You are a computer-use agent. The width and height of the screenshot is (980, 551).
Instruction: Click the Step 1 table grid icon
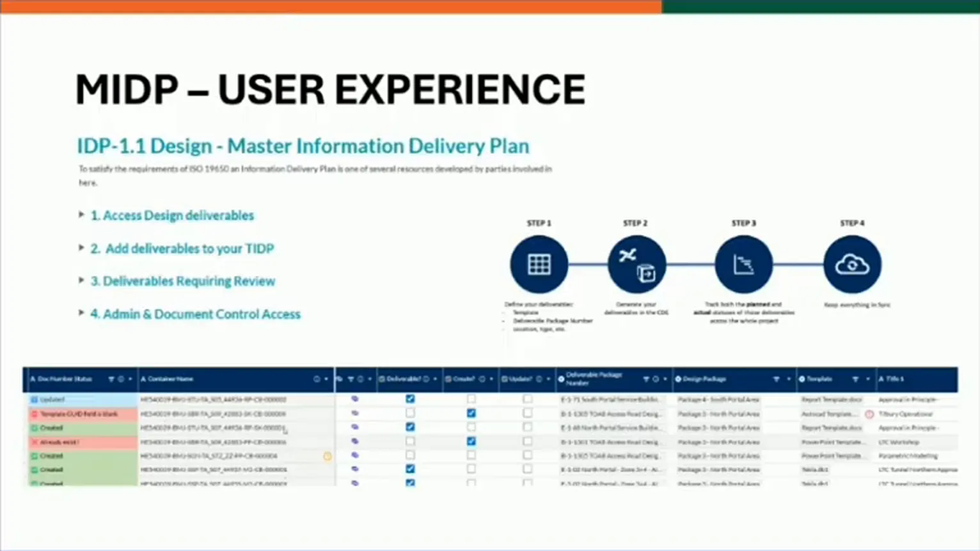click(539, 264)
